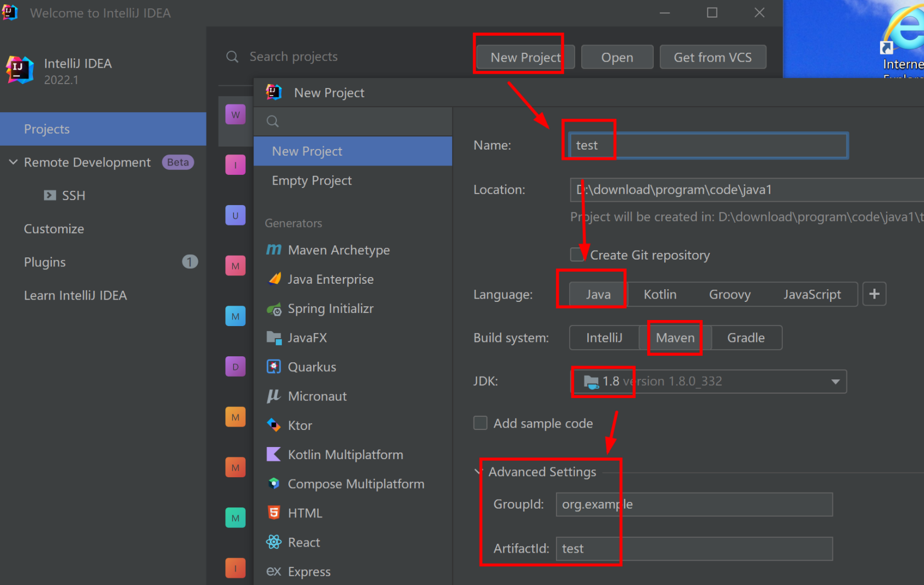924x585 pixels.
Task: Click the SSH terminal icon
Action: [x=50, y=195]
